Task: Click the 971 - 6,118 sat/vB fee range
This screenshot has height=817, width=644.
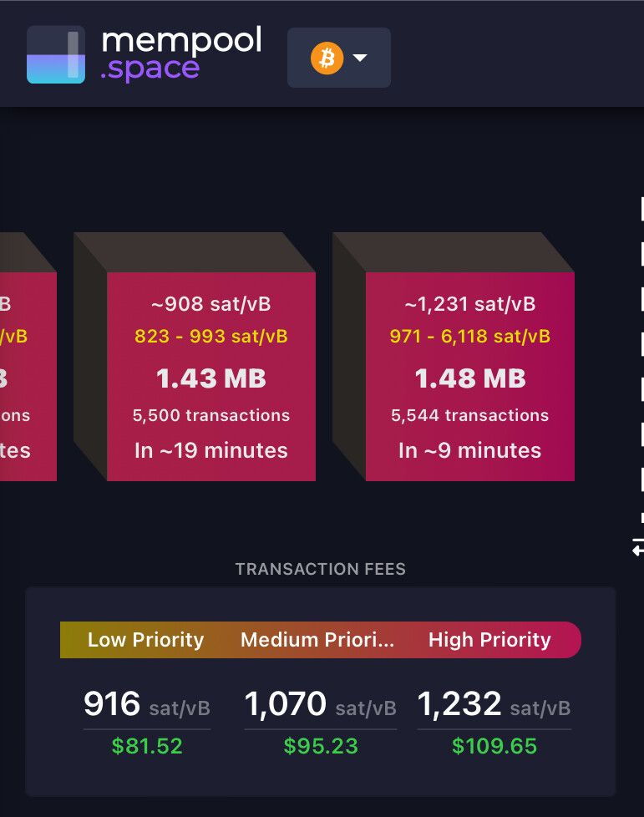Action: [469, 337]
